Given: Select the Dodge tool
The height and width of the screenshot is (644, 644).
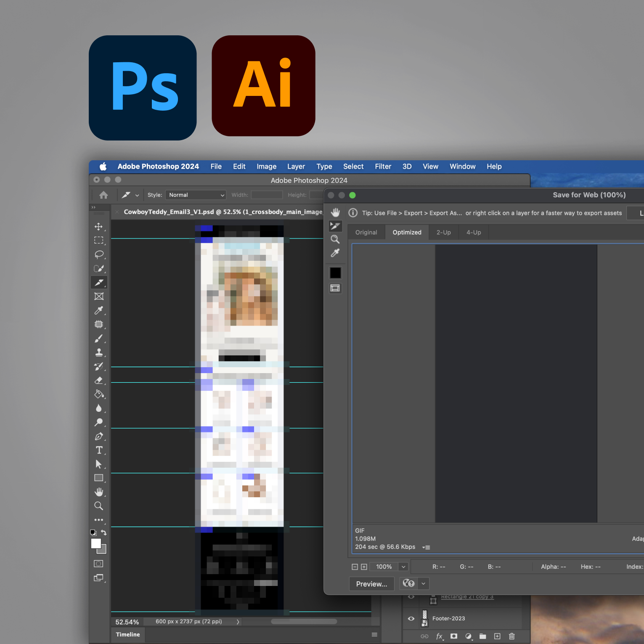Looking at the screenshot, I should tap(99, 422).
